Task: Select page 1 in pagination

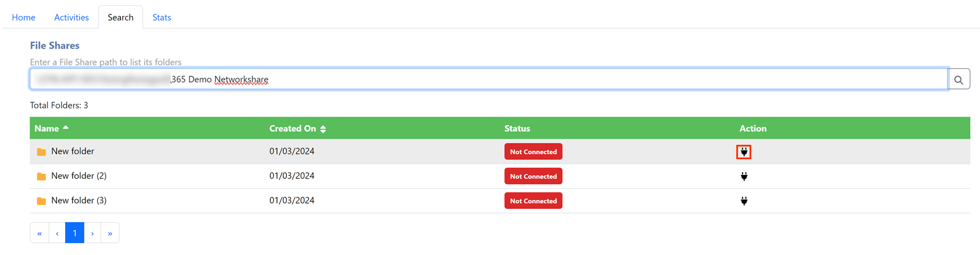Action: point(75,233)
